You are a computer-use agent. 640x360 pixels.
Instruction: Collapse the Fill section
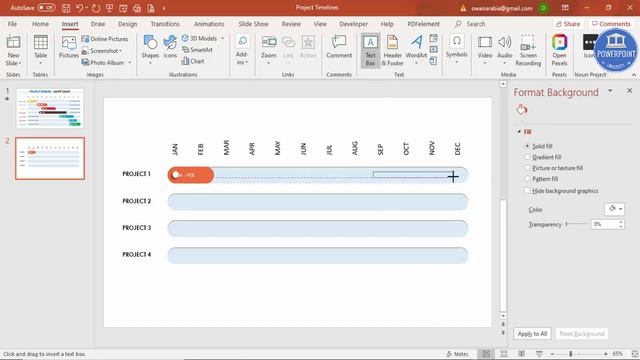pos(519,131)
